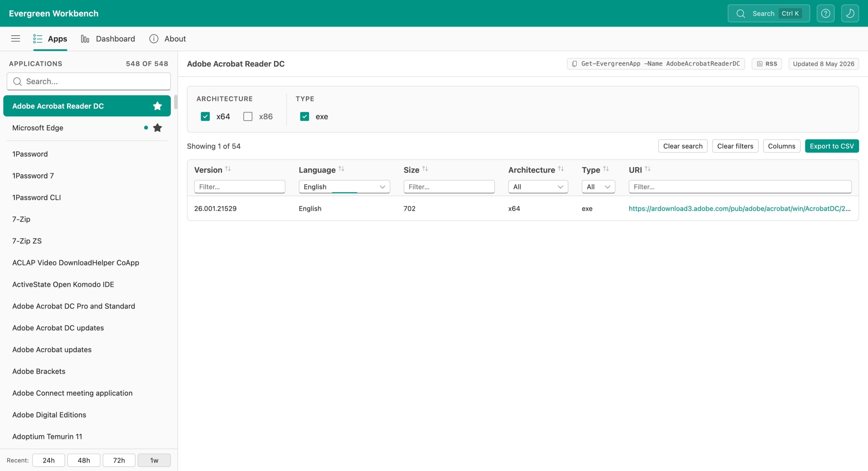Click the Clear search button
The width and height of the screenshot is (868, 471).
click(683, 146)
